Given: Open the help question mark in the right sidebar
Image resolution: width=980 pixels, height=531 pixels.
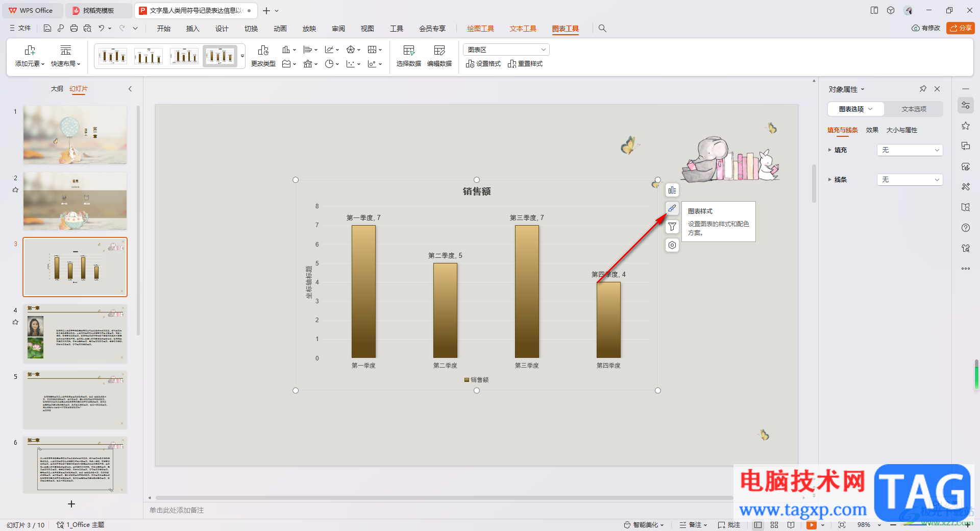Looking at the screenshot, I should [x=966, y=228].
